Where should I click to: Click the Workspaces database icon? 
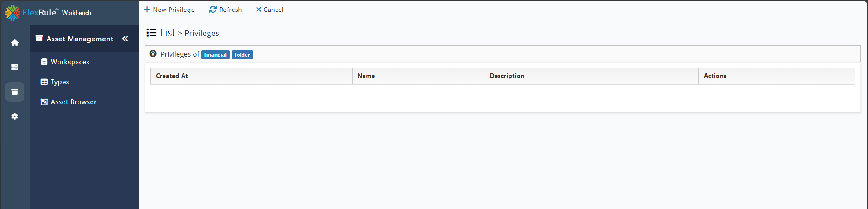[44, 62]
